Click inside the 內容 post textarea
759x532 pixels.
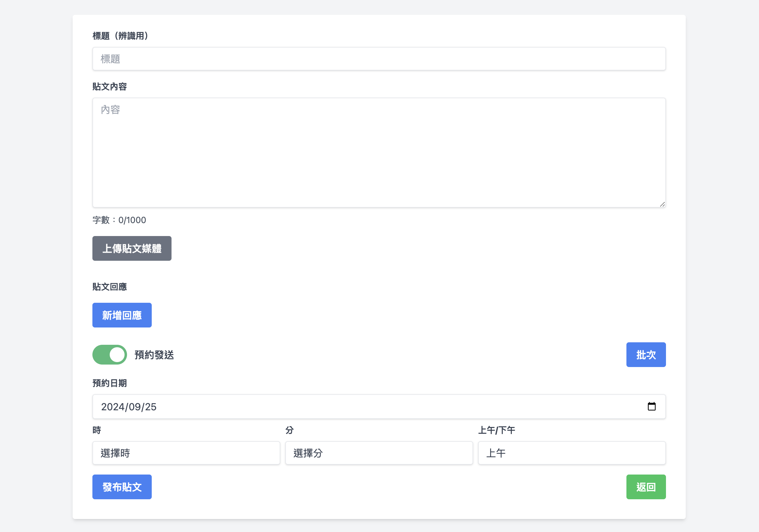[379, 153]
